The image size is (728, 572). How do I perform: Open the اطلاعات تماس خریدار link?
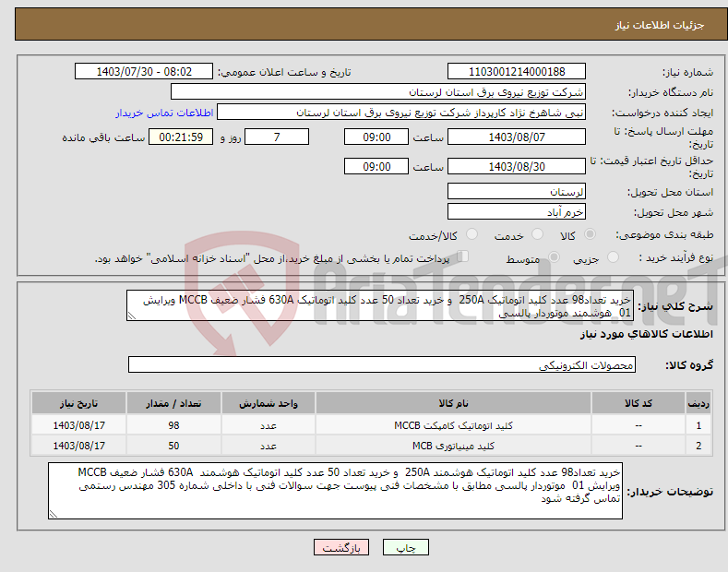pos(164,113)
